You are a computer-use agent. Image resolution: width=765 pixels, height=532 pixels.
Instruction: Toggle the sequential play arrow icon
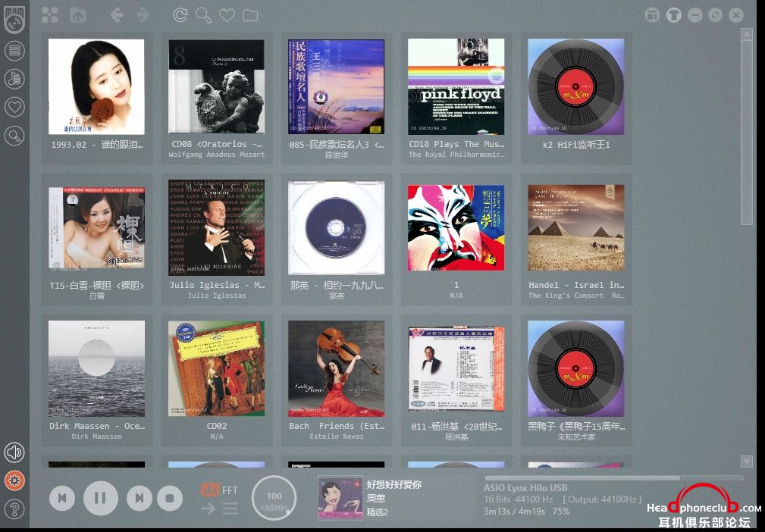(x=208, y=509)
